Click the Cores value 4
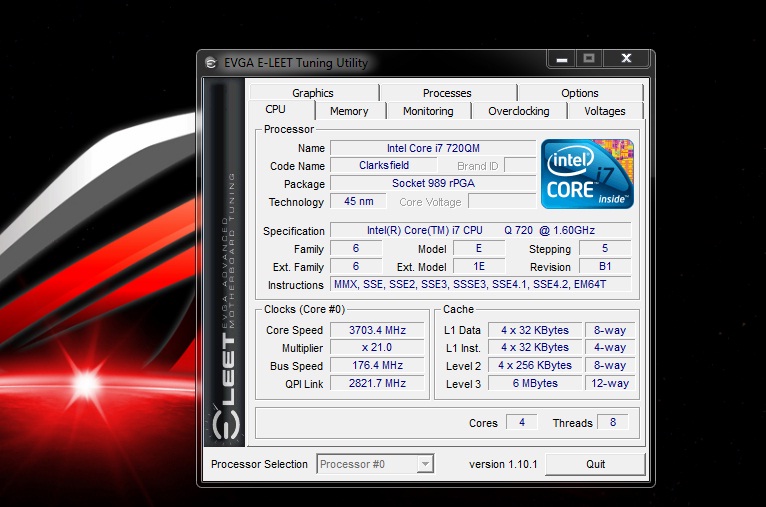This screenshot has width=766, height=507. (x=522, y=422)
